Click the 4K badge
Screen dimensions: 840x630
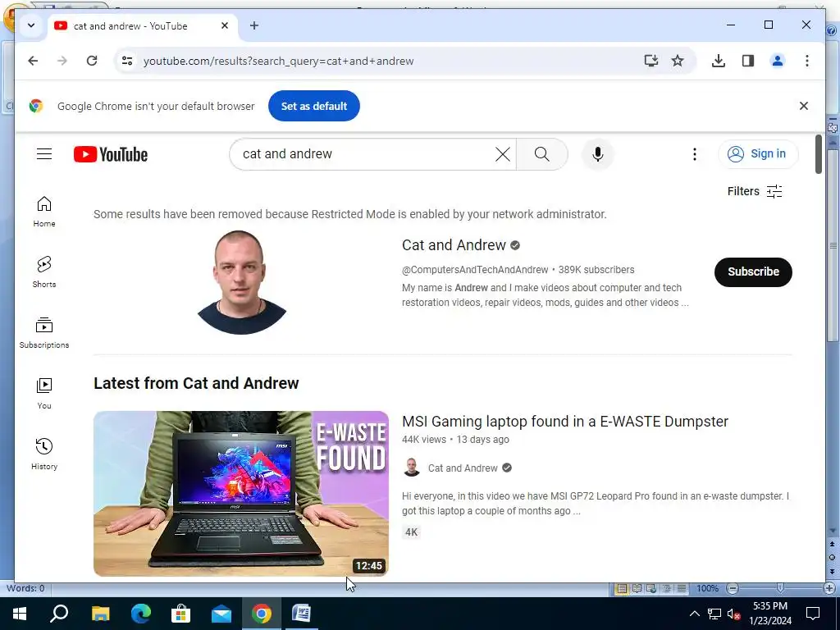pos(411,532)
